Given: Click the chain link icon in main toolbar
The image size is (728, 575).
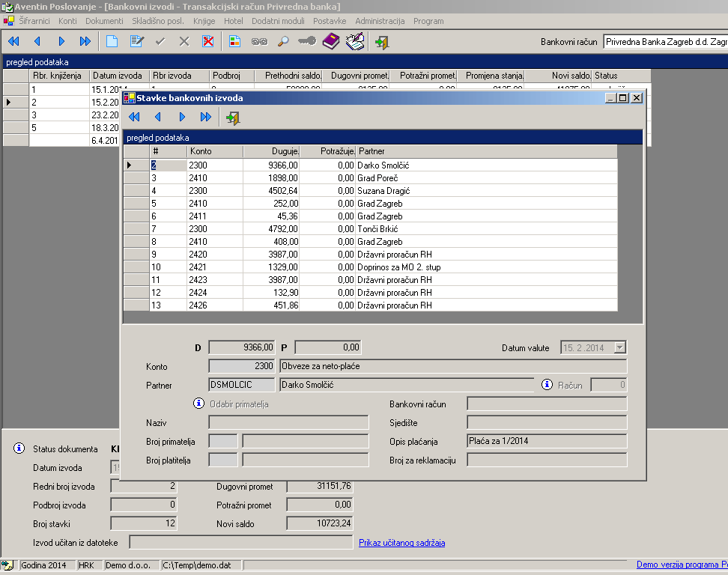Looking at the screenshot, I should [x=259, y=42].
